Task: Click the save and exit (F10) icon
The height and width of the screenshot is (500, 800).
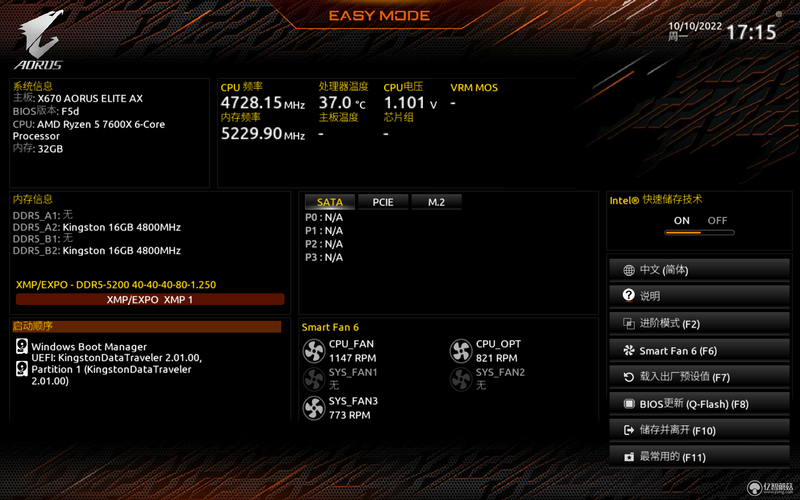Action: click(629, 431)
